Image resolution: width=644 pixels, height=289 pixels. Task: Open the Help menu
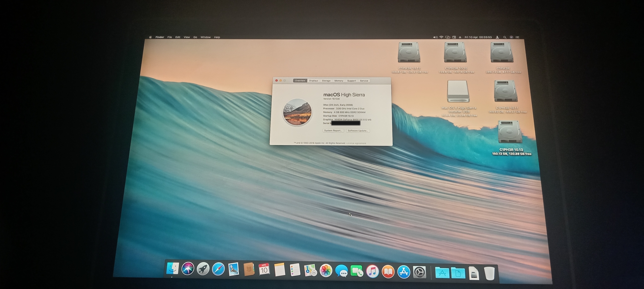click(x=217, y=37)
